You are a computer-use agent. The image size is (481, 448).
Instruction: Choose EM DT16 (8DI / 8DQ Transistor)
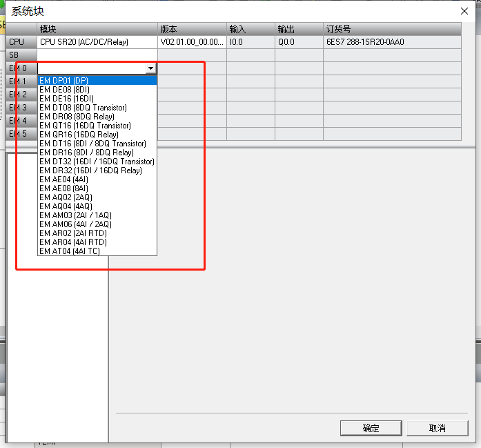97,144
